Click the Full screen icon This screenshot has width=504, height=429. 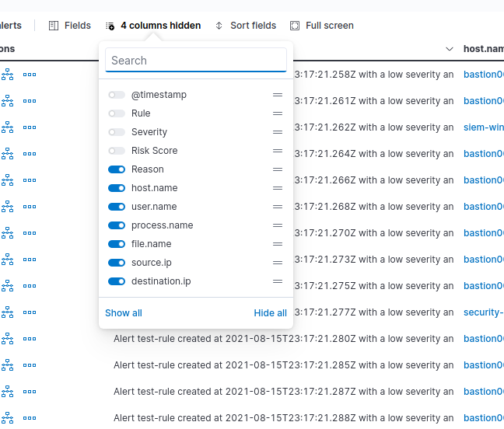coord(295,26)
